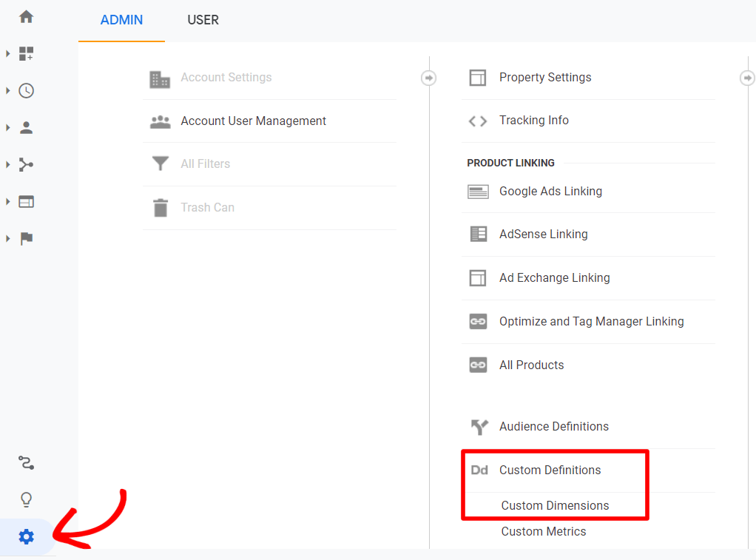
Task: Click the Ad Exchange Linking icon
Action: (x=477, y=278)
